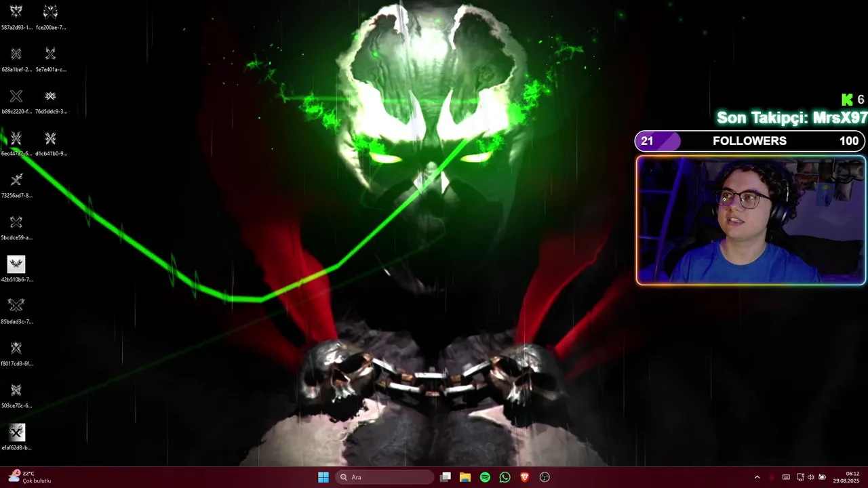Click the FOLLOWERS goal progress bar
Screen dimensions: 868x488
pyautogui.click(x=750, y=141)
